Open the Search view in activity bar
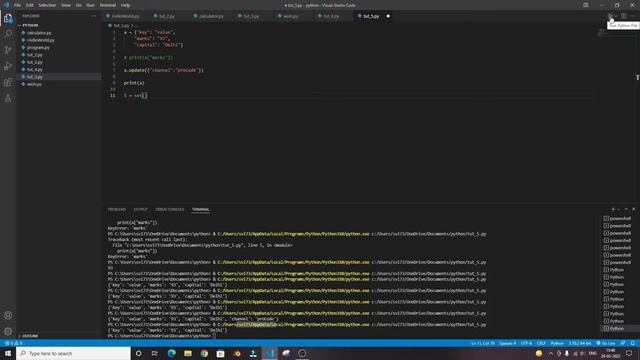The height and width of the screenshot is (360, 640). 8,34
